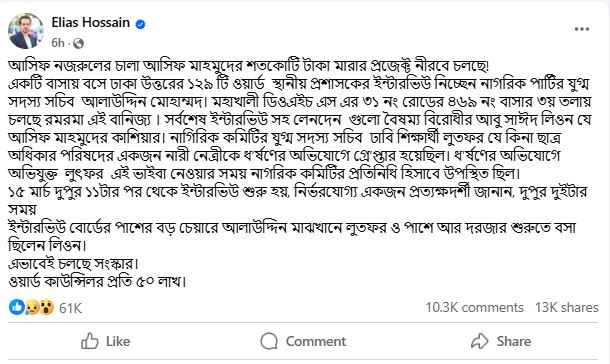
Task: Open the three-dot post options menu
Action: pos(582,29)
